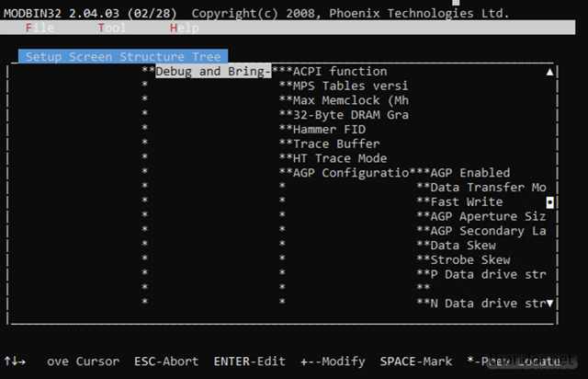This screenshot has height=379, width=588.
Task: Click the Setup Screen Structure Tree title
Action: click(x=123, y=56)
